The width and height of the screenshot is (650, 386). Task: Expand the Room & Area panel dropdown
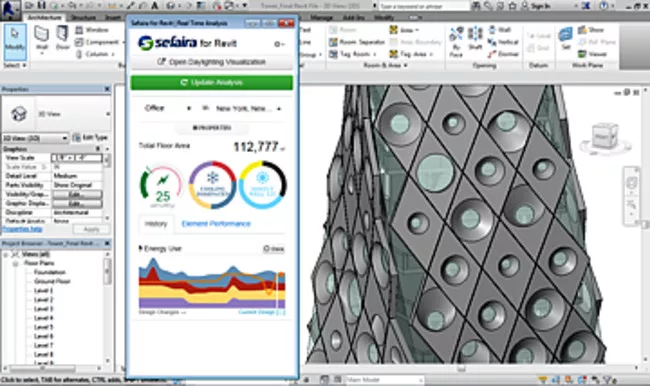click(386, 65)
